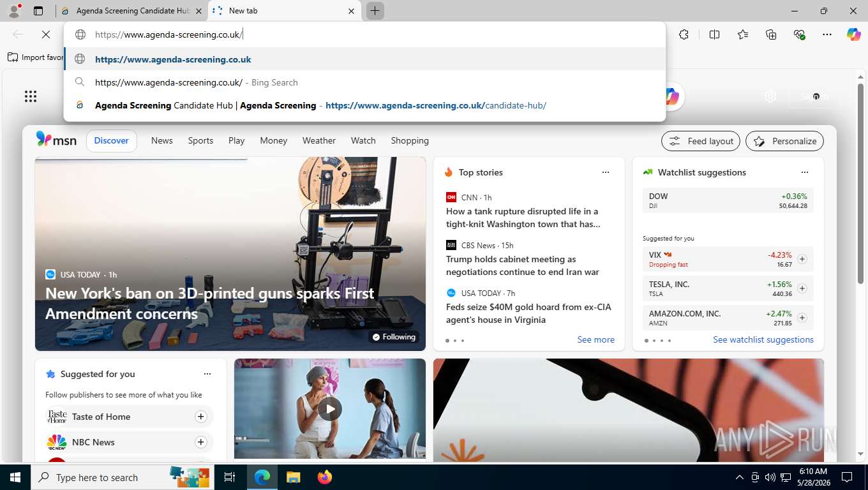Image resolution: width=868 pixels, height=490 pixels.
Task: Add AMAZON.COM, INC. to the watchlist
Action: coord(802,318)
